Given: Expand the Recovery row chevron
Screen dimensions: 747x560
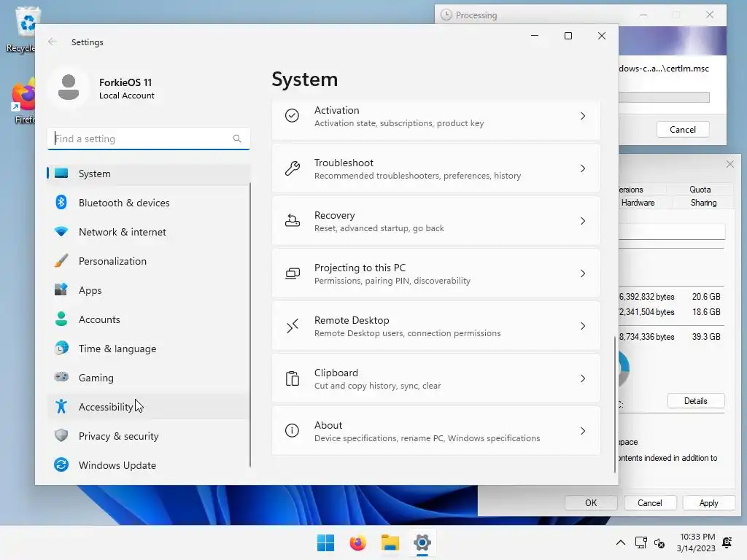Looking at the screenshot, I should (x=583, y=221).
